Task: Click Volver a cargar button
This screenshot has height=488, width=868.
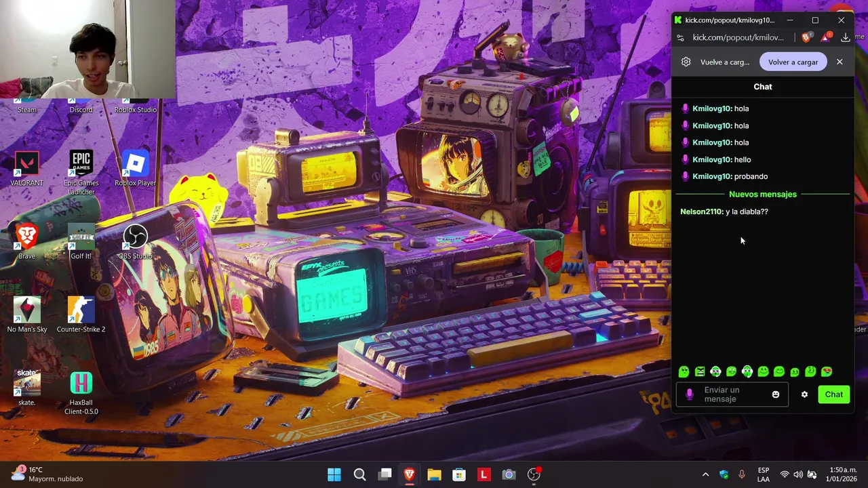Action: 793,62
